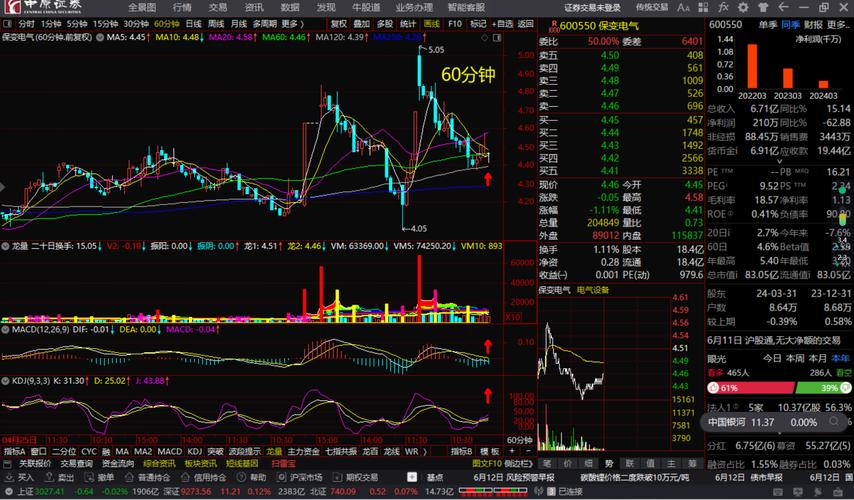Toggle 侧边栏 sidebar
The image size is (854, 500).
click(518, 464)
